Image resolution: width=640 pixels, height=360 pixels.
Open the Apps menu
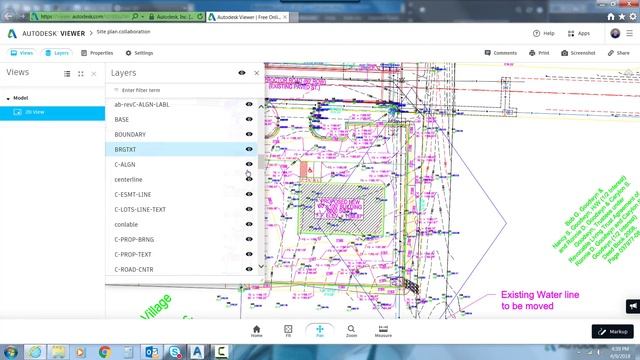coord(579,33)
